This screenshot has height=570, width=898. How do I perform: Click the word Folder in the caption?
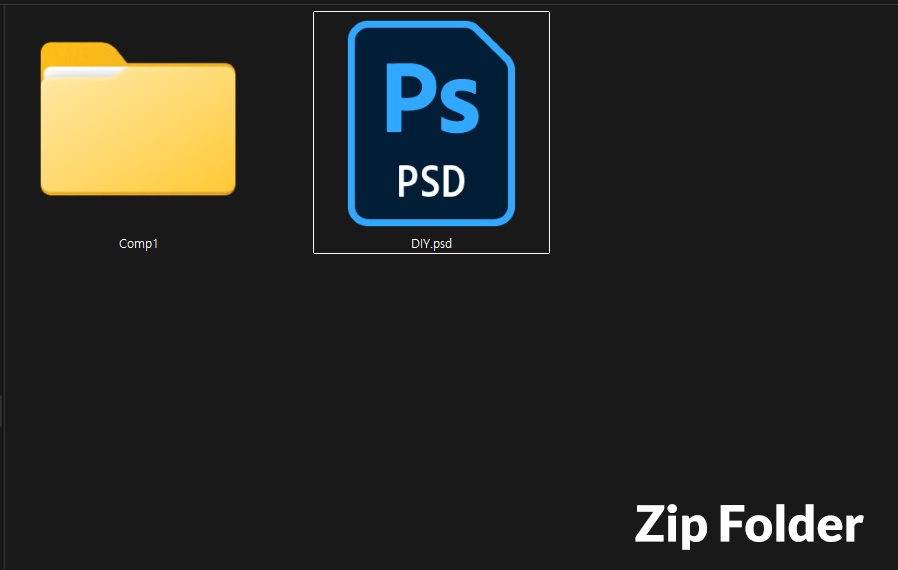click(791, 522)
